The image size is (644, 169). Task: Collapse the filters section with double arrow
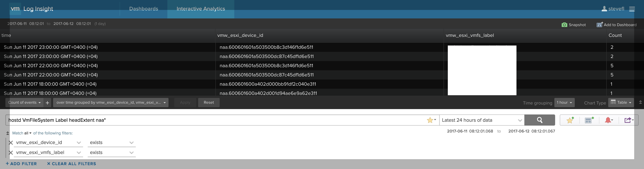coord(8,133)
